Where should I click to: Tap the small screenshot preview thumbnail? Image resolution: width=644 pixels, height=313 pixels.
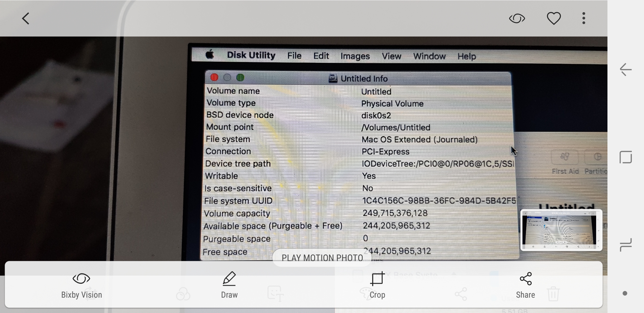tap(561, 230)
